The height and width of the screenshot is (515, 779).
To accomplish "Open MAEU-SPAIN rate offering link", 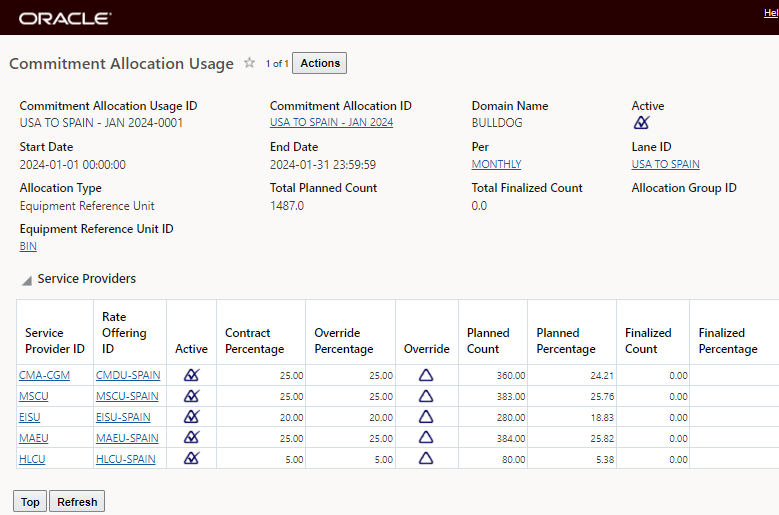I will click(x=127, y=438).
